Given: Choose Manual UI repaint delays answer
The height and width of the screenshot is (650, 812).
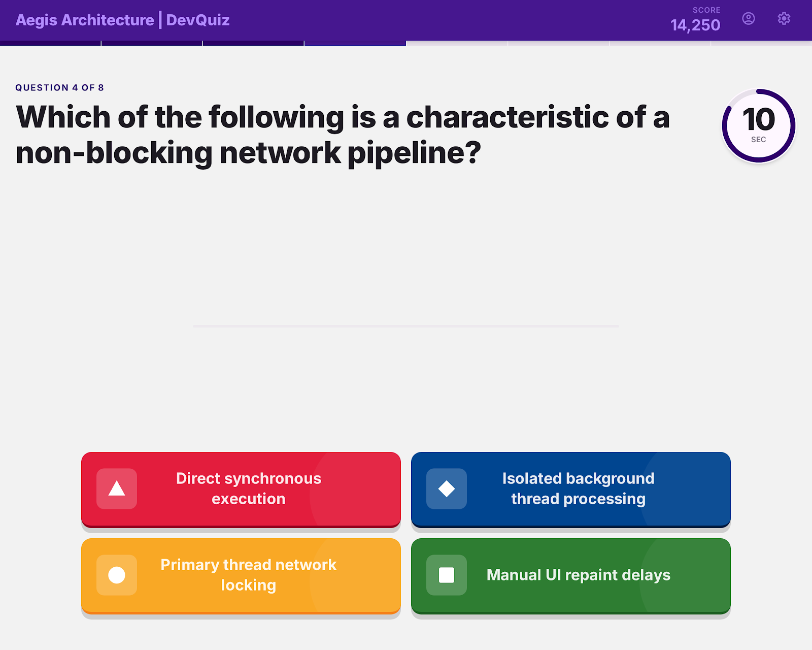Looking at the screenshot, I should [x=571, y=576].
